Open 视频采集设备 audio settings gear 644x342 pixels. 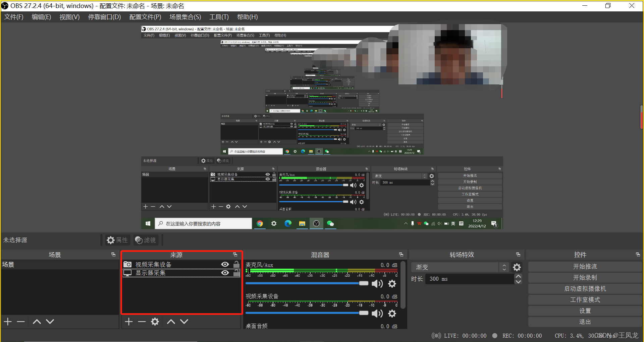(392, 314)
